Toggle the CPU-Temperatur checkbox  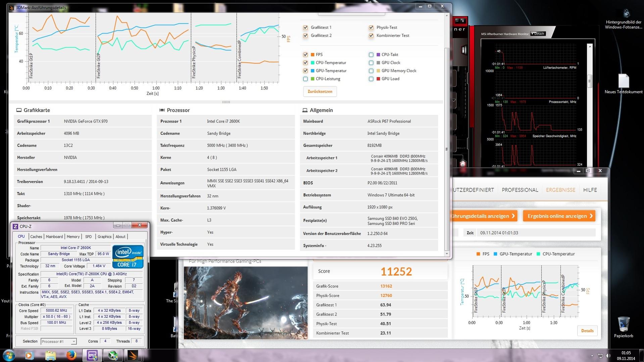(305, 62)
